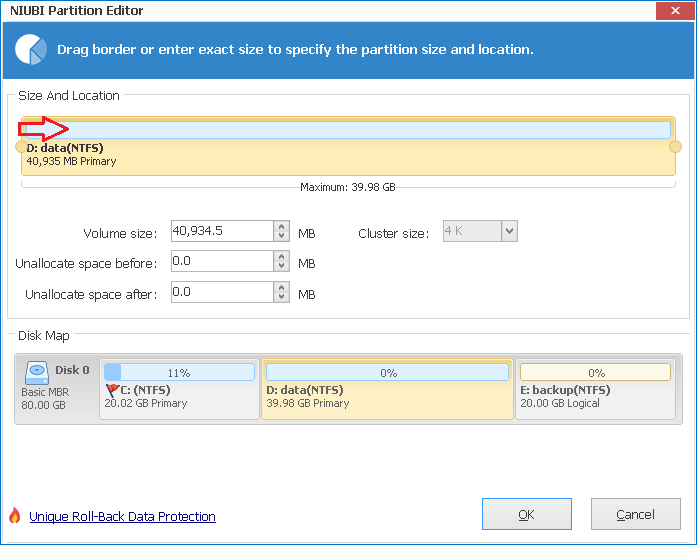Image resolution: width=697 pixels, height=545 pixels.
Task: Select D: data(NTFS) partition in Disk Map
Action: pos(387,389)
